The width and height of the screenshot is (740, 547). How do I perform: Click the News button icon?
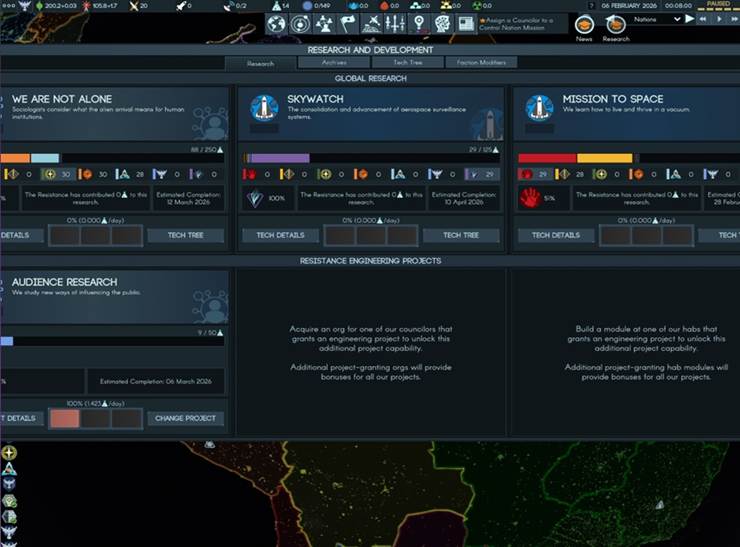click(584, 24)
